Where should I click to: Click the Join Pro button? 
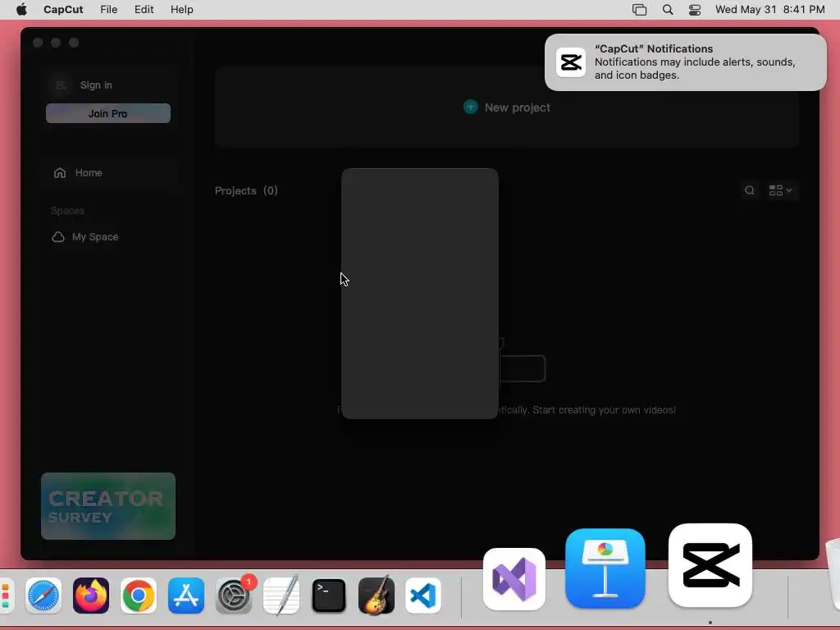[108, 113]
